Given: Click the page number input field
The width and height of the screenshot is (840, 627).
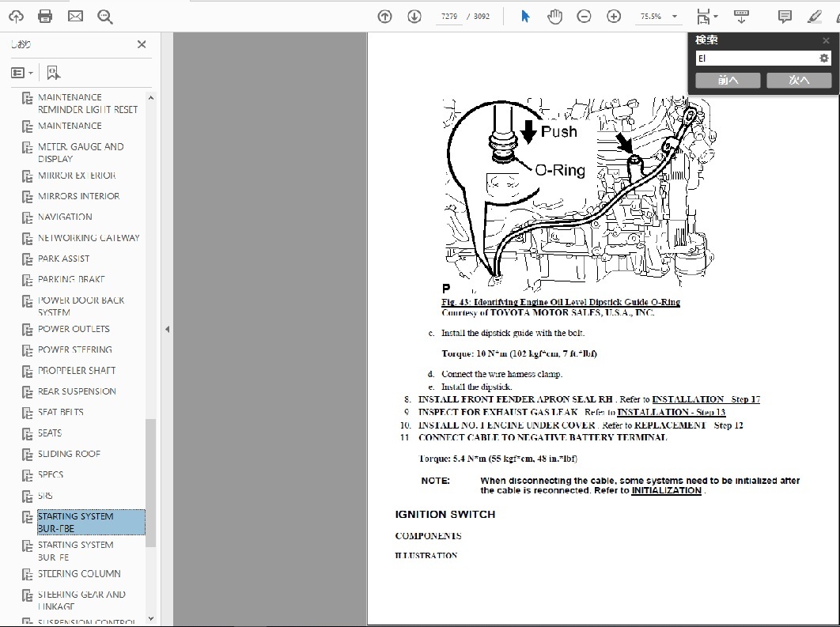Looking at the screenshot, I should [x=449, y=17].
